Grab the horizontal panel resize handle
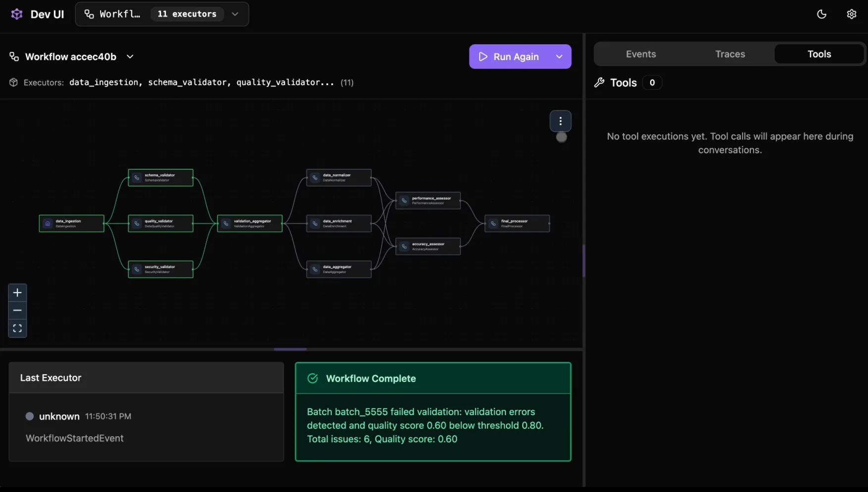This screenshot has width=868, height=492. tap(290, 349)
